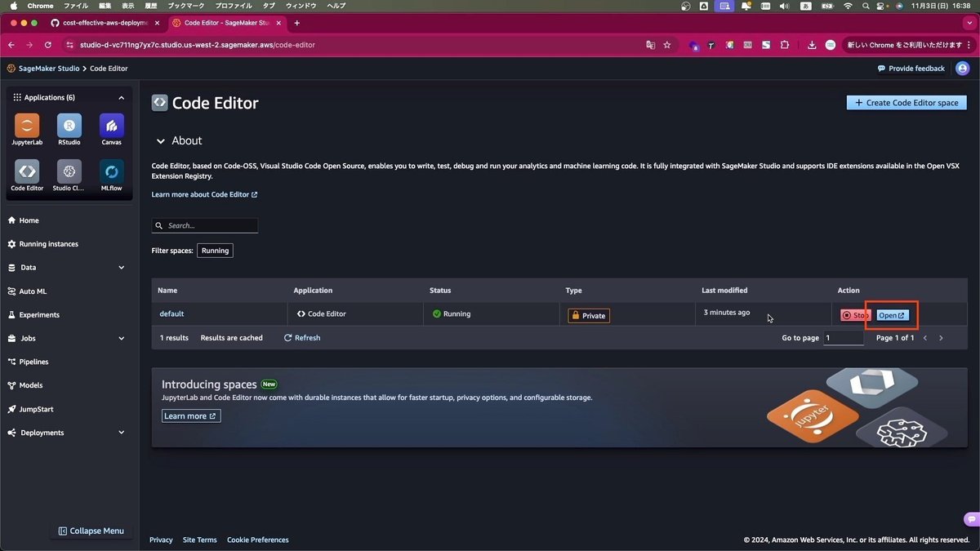Launch the Canvas application
Screen dimensions: 980x551
(x=112, y=130)
